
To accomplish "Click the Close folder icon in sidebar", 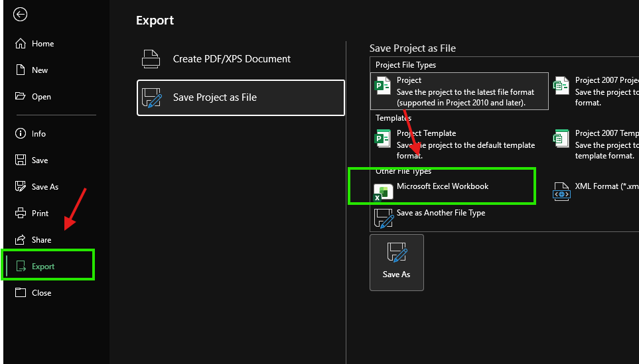I will (21, 293).
